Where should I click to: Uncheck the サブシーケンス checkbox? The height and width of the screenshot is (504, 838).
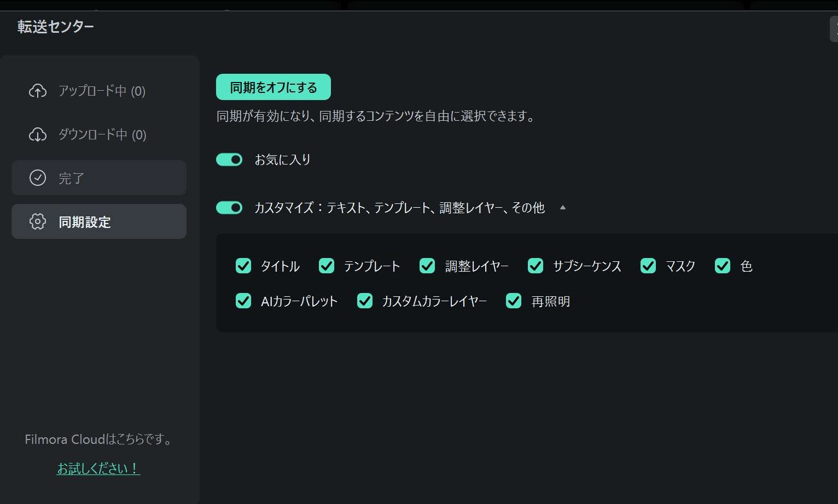pyautogui.click(x=536, y=266)
